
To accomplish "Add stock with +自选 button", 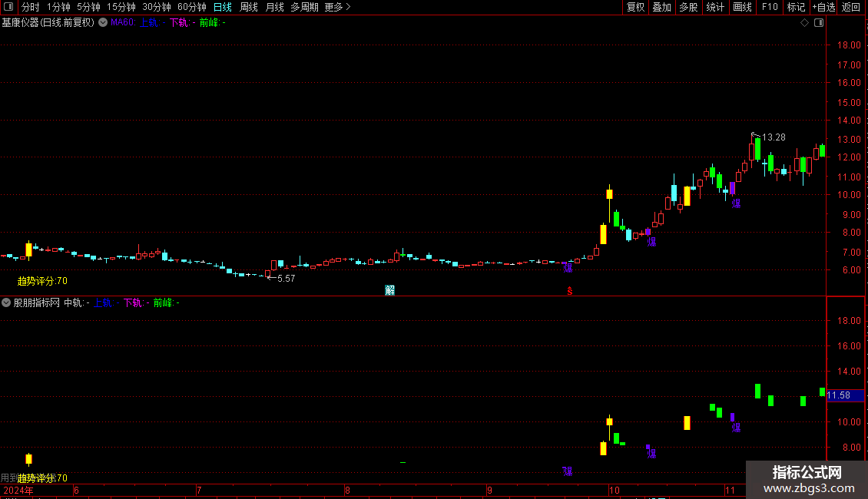I will [823, 7].
